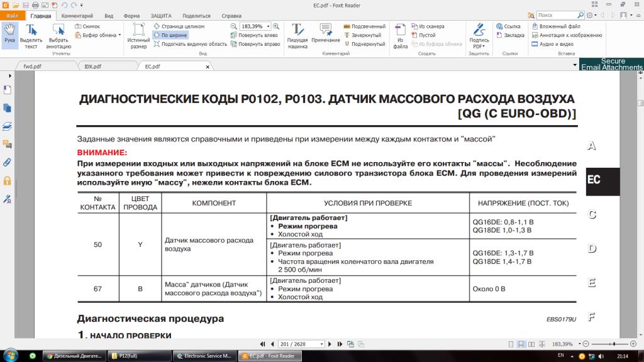The width and height of the screenshot is (644, 362).
Task: Select the Hand (Рука) tool
Action: [x=9, y=34]
